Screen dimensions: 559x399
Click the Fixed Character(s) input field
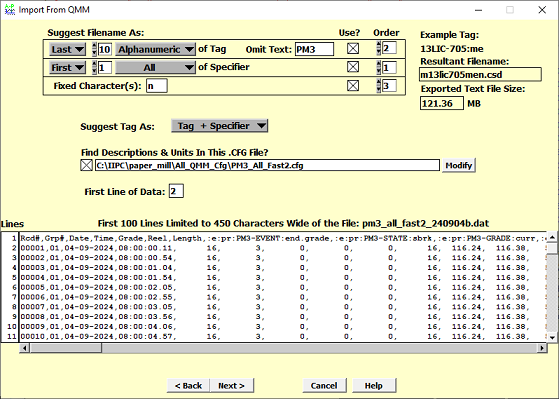tap(157, 86)
